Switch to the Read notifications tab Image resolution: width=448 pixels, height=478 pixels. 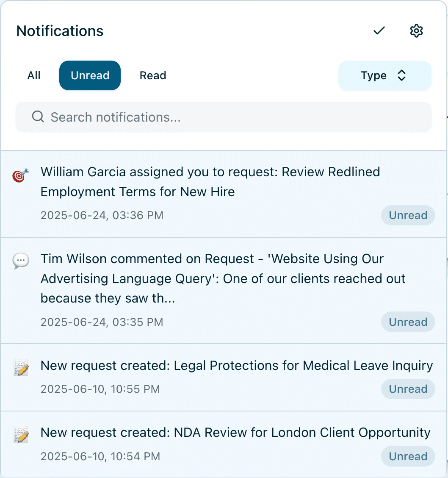coord(153,75)
